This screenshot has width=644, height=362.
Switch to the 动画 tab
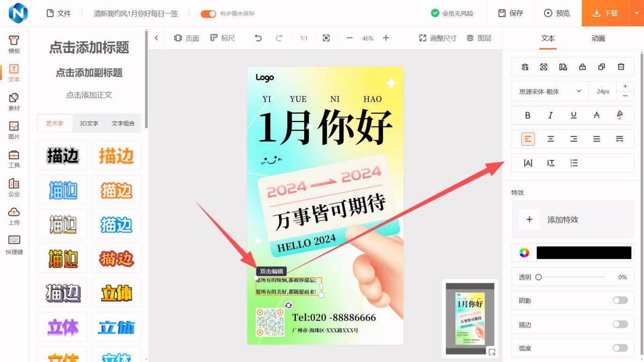click(x=598, y=38)
